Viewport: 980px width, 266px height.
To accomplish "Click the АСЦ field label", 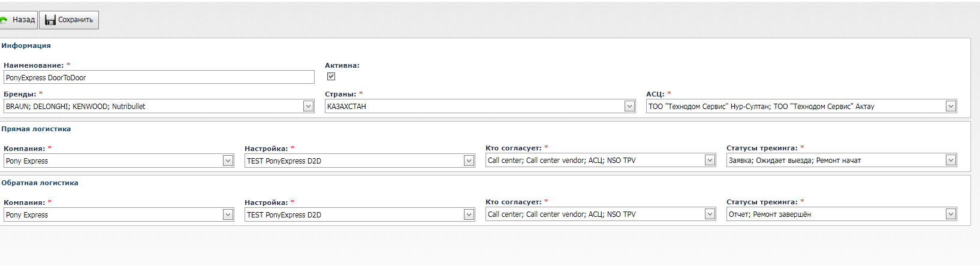I will coord(655,94).
